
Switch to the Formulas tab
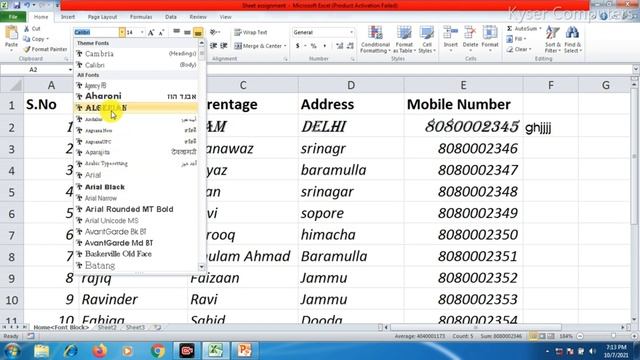pyautogui.click(x=141, y=17)
